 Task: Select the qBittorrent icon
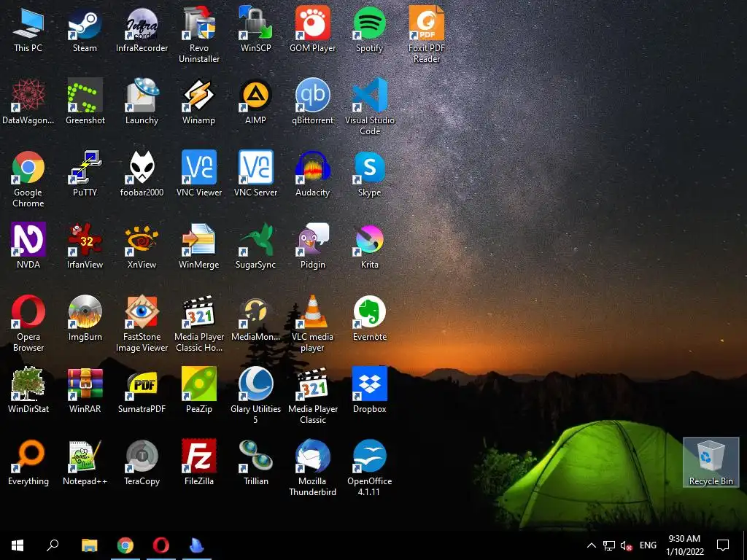point(312,102)
